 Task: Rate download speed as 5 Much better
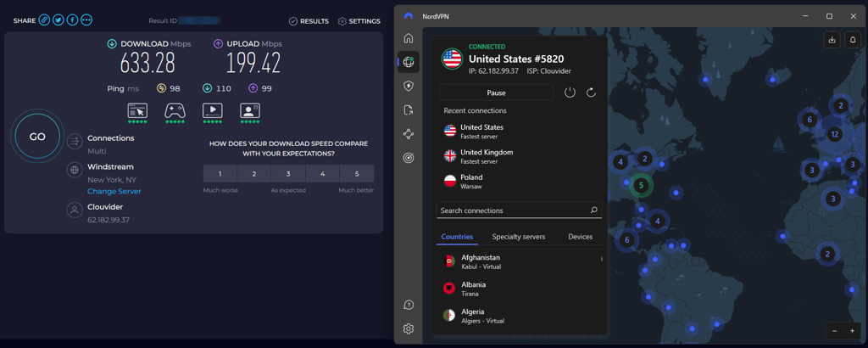tap(357, 173)
